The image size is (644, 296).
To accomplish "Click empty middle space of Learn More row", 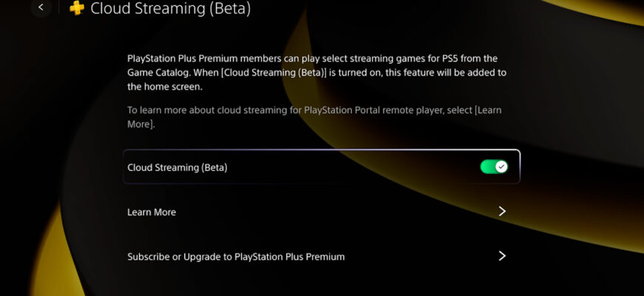I will click(333, 212).
